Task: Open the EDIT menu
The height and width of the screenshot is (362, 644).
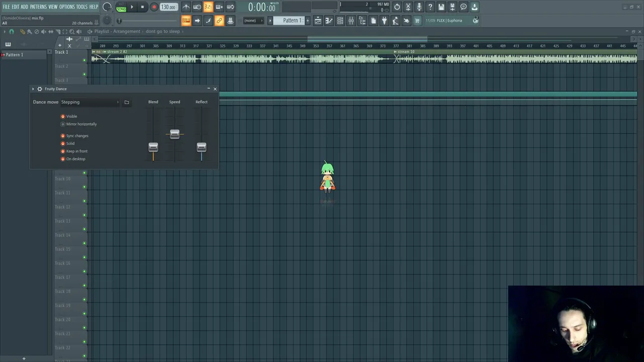Action: 16,7
